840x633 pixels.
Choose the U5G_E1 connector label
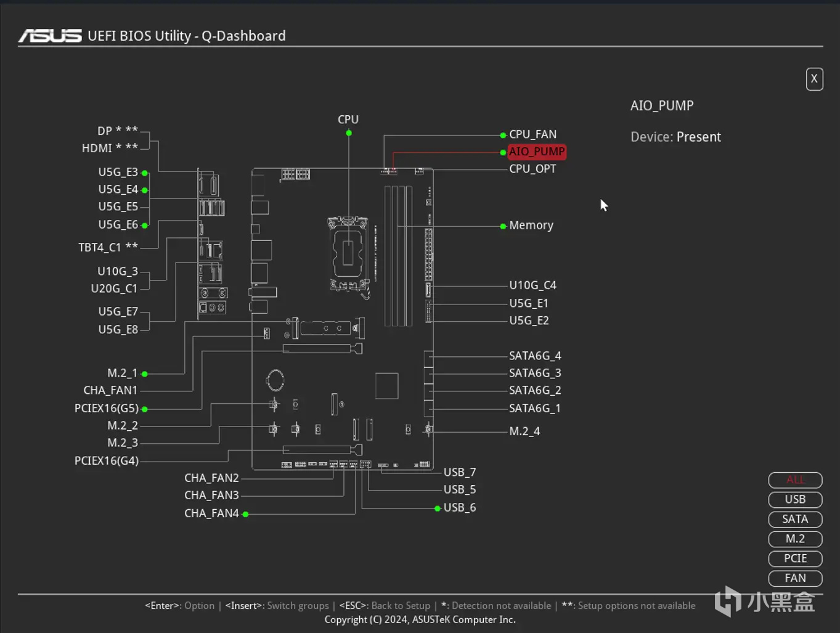pyautogui.click(x=529, y=303)
